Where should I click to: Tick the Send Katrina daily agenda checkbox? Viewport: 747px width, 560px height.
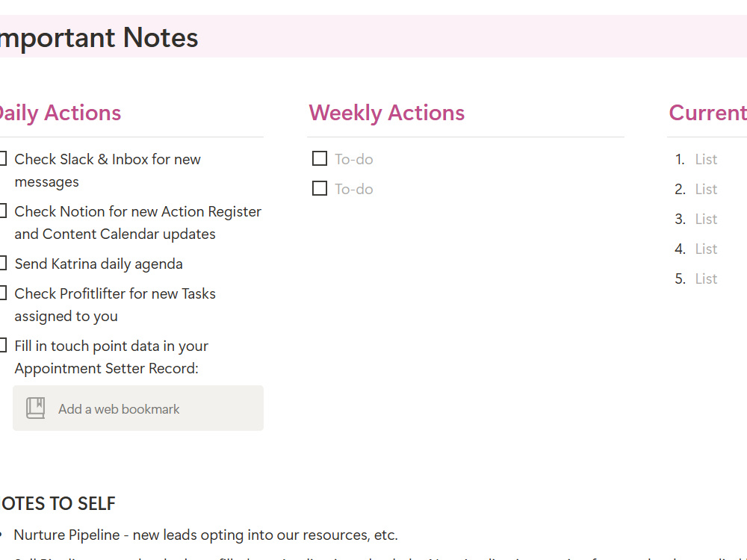[2, 264]
